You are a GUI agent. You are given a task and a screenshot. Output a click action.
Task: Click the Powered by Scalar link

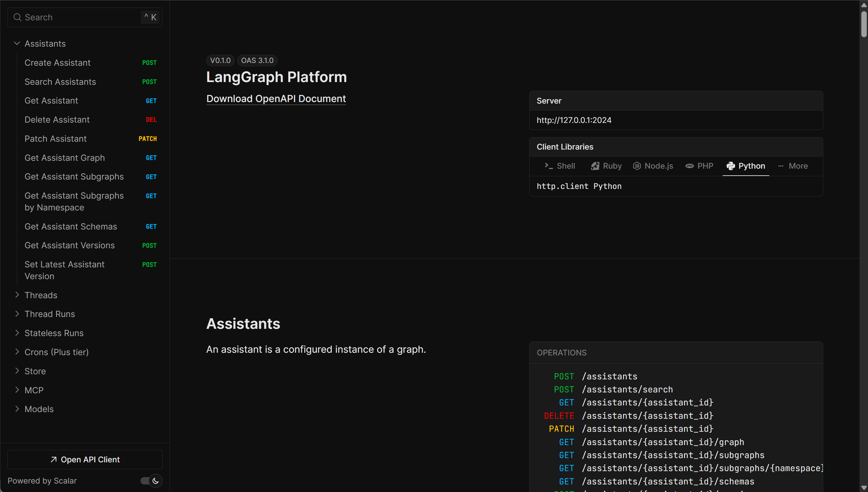[x=42, y=481]
